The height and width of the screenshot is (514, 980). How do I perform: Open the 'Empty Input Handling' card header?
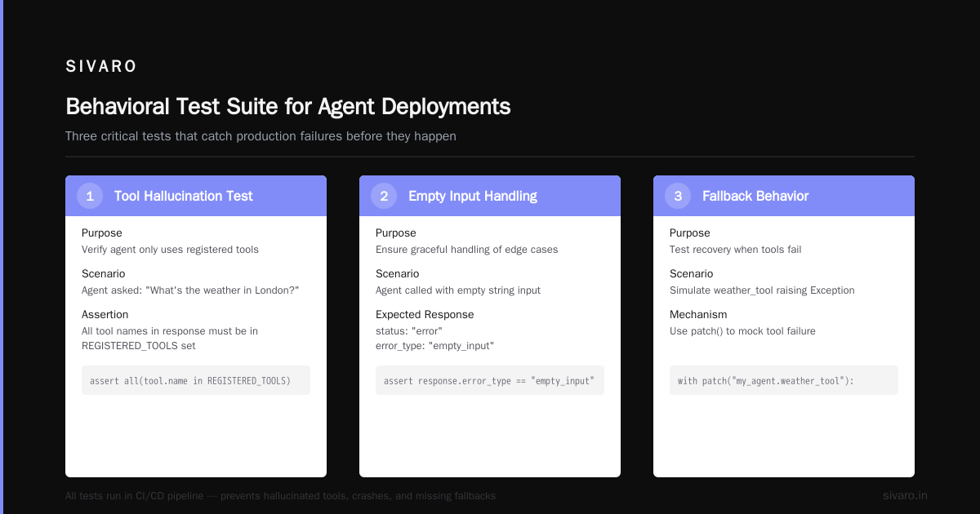tap(490, 196)
